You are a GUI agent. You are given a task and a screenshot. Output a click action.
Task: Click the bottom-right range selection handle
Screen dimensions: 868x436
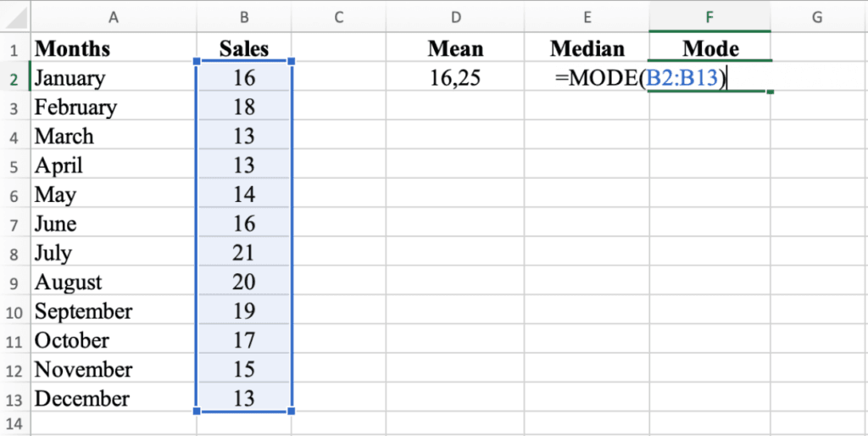tap(292, 411)
